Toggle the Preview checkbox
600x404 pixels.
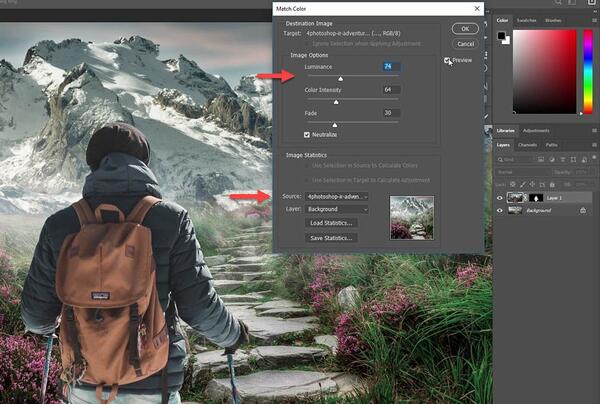tap(447, 60)
